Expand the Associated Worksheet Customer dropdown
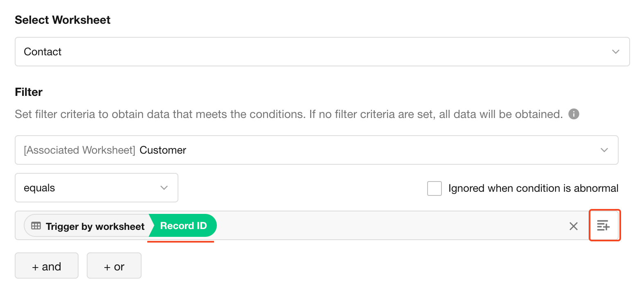 tap(286, 150)
